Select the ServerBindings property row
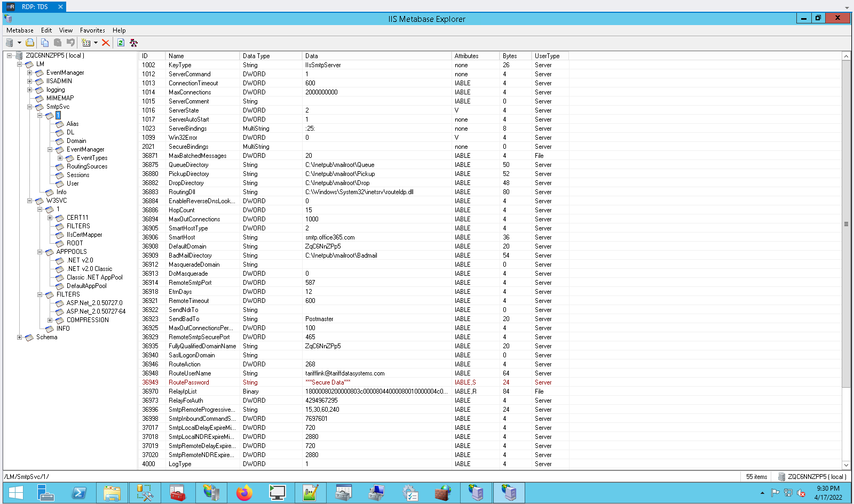Image resolution: width=854 pixels, height=504 pixels. pos(354,129)
